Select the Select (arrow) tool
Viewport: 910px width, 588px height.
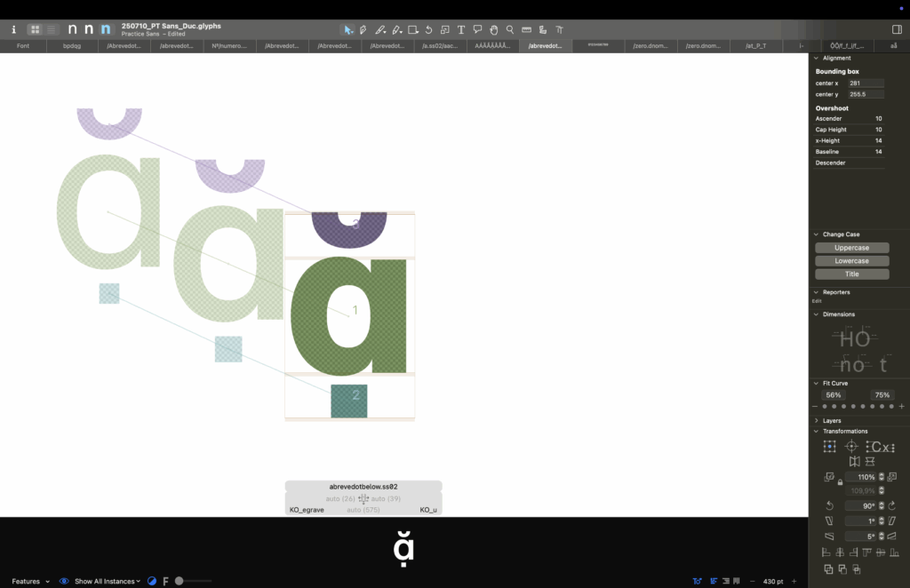(x=347, y=29)
